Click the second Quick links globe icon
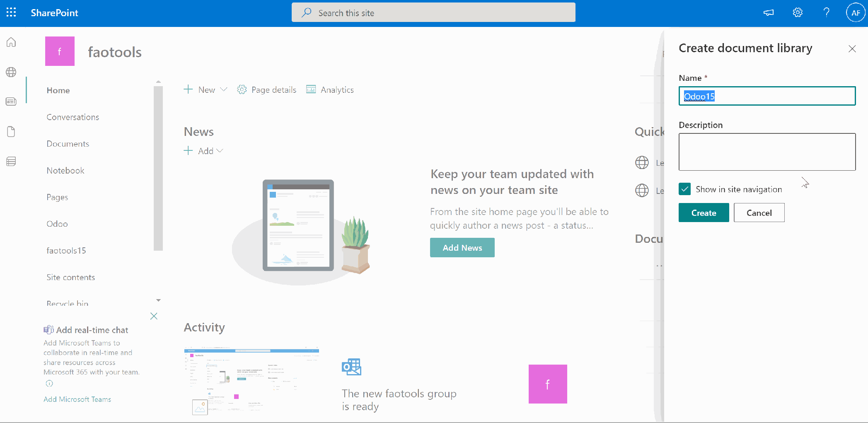The width and height of the screenshot is (868, 423). [x=642, y=190]
